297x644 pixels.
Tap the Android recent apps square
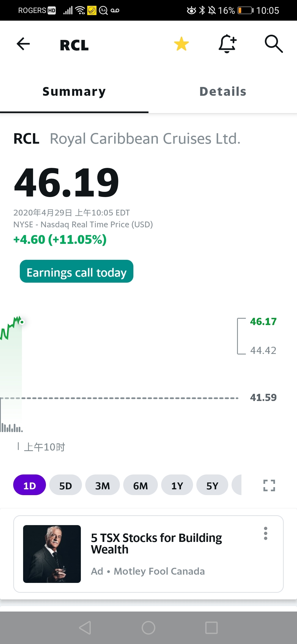click(x=211, y=628)
